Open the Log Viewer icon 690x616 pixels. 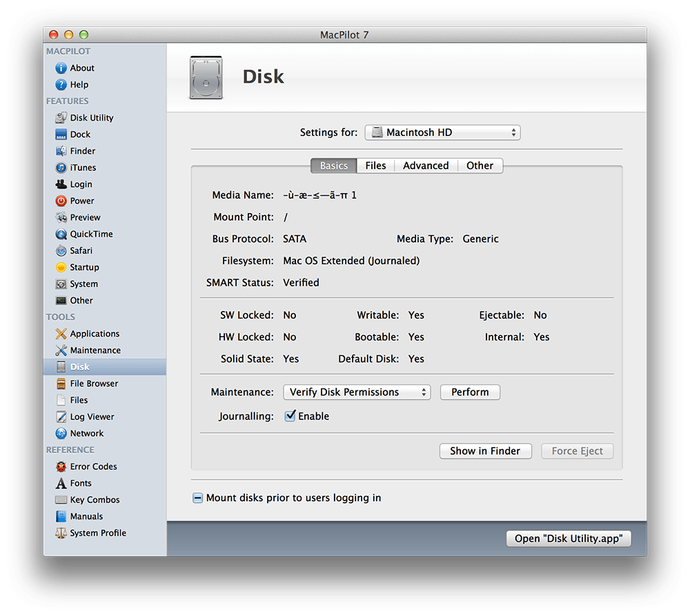[x=61, y=417]
